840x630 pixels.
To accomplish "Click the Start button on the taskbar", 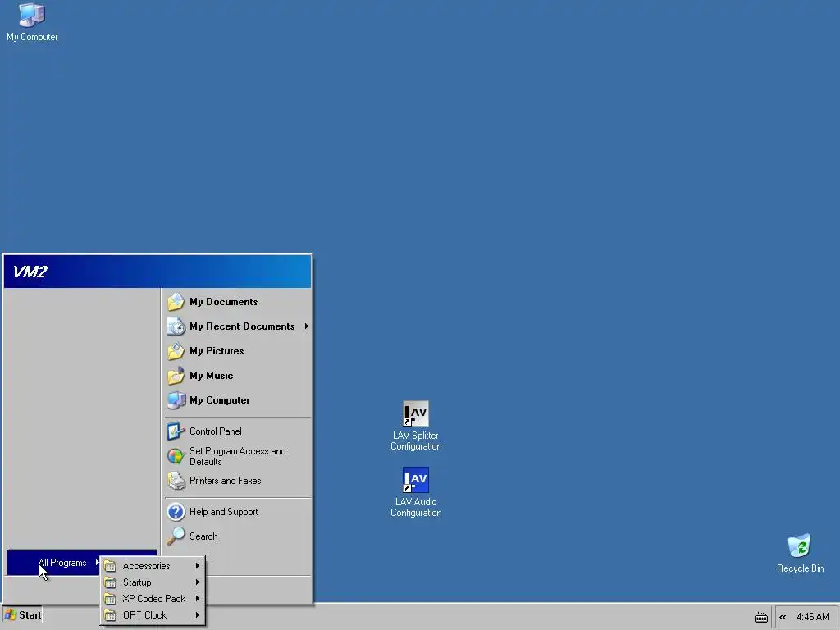I will point(22,615).
